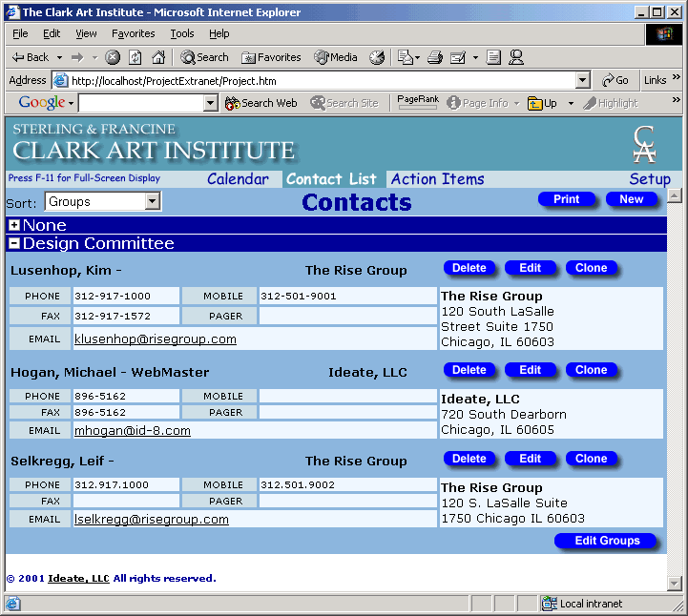
Task: Click Search Web on Google toolbar
Action: 261,104
